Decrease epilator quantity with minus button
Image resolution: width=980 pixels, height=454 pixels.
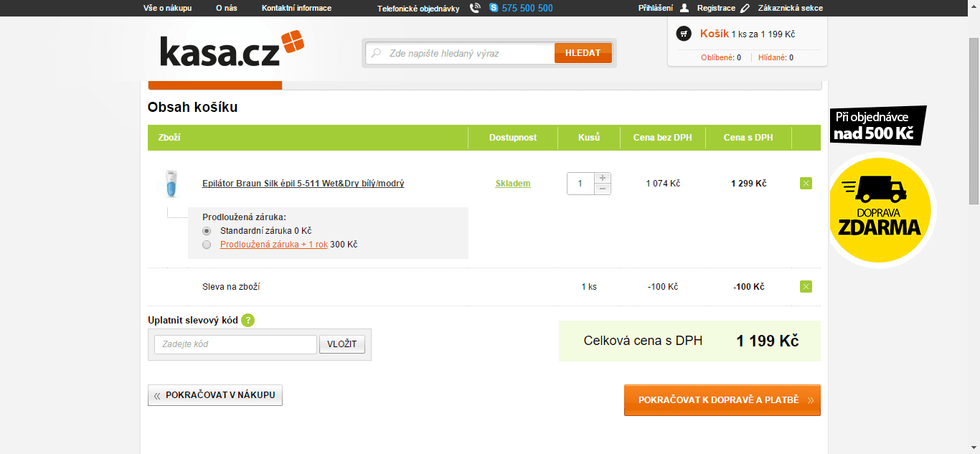tap(603, 189)
